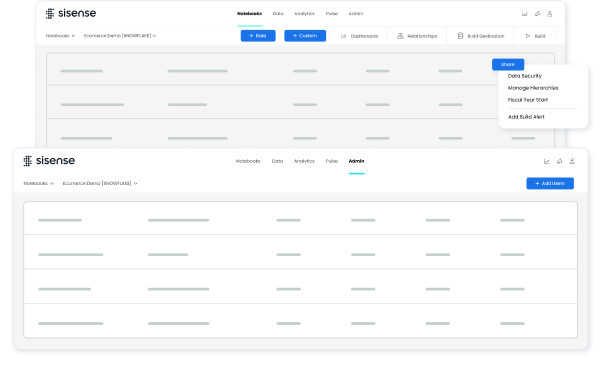
Task: Open the Relationships toolbar item
Action: coord(417,36)
